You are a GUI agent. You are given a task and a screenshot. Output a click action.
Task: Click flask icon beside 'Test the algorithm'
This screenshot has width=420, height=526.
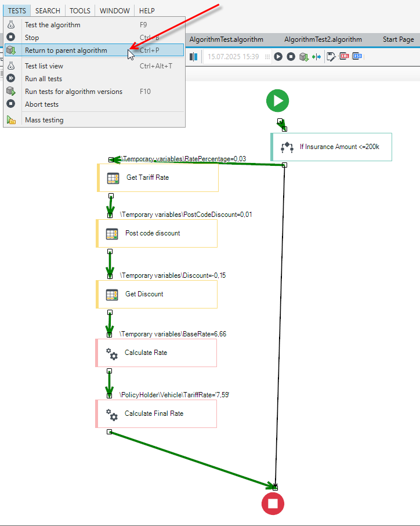(11, 24)
